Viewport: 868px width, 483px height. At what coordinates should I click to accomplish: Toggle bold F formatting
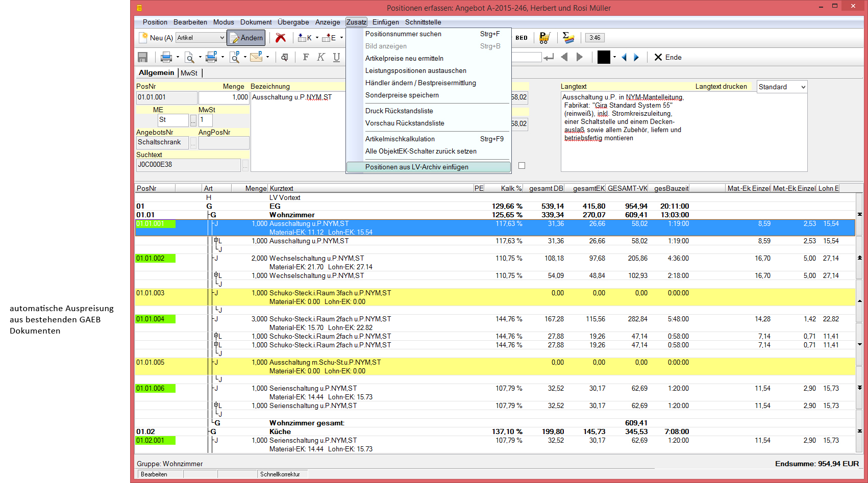(x=306, y=57)
